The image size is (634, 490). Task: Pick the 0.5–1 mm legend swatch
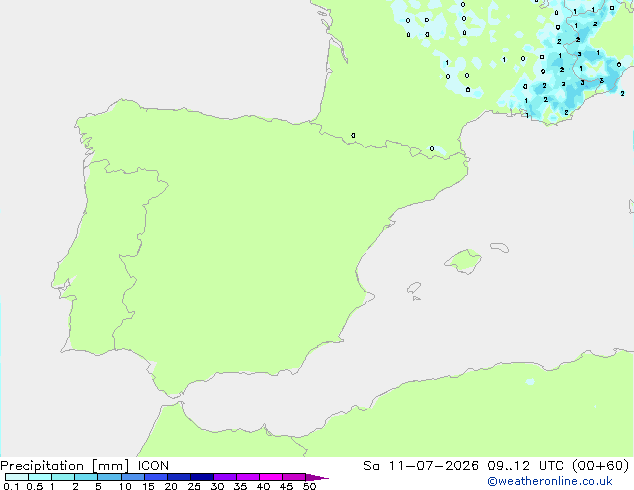(x=40, y=477)
